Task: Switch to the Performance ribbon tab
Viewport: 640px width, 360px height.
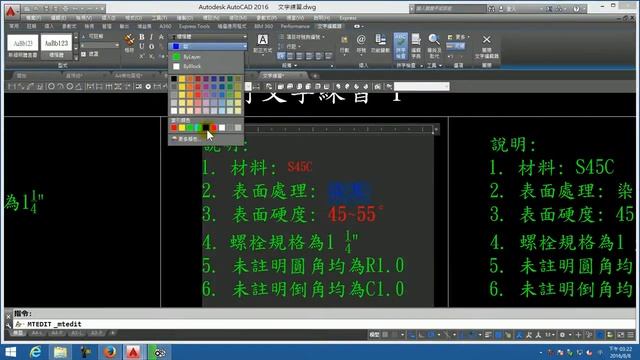Action: point(295,26)
